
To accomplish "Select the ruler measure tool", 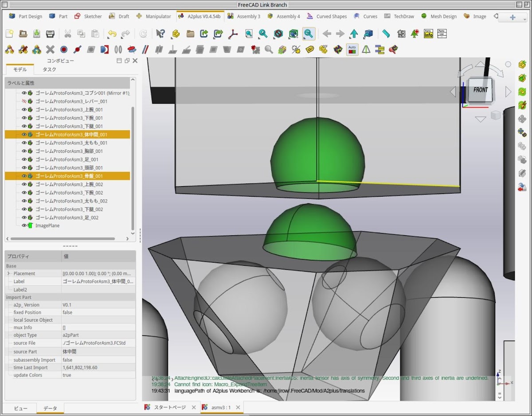I will pyautogui.click(x=386, y=34).
